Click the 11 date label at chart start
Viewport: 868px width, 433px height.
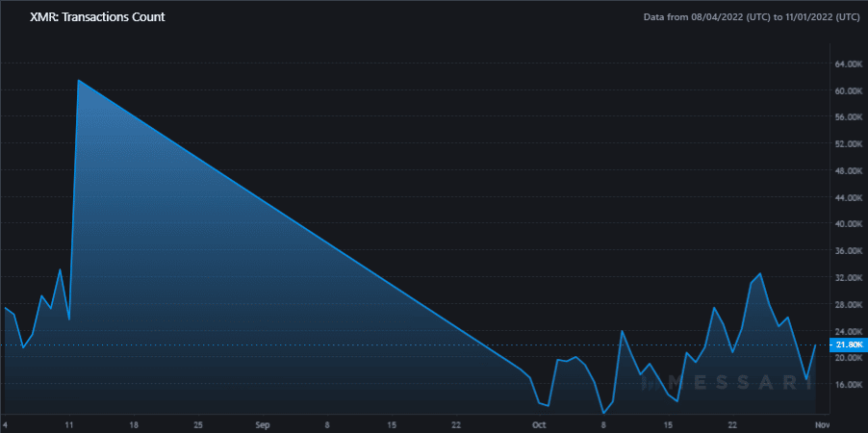click(x=68, y=424)
